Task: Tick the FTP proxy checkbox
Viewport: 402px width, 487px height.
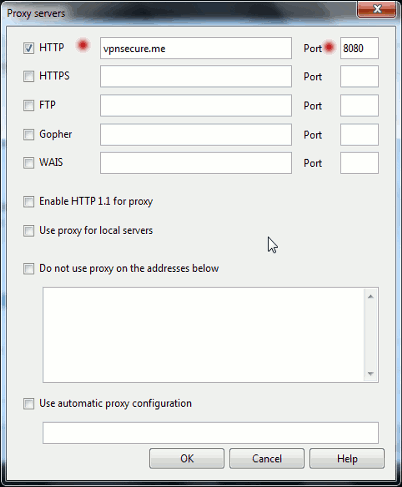Action: coord(29,105)
